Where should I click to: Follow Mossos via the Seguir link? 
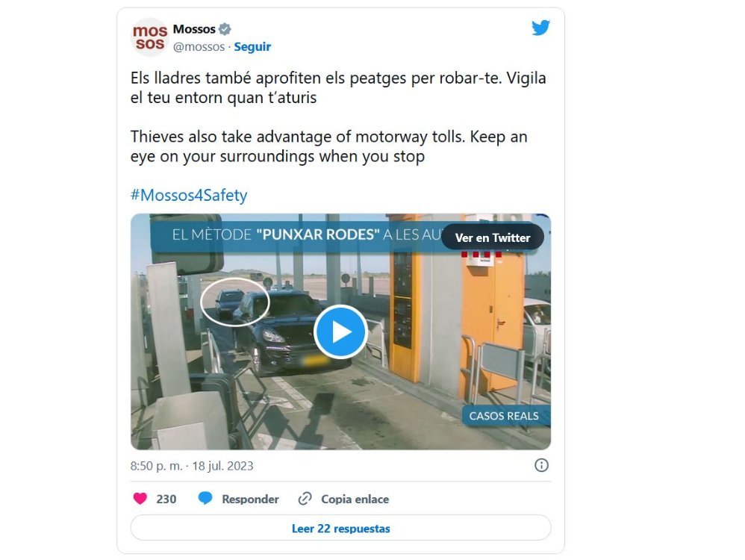tap(252, 46)
